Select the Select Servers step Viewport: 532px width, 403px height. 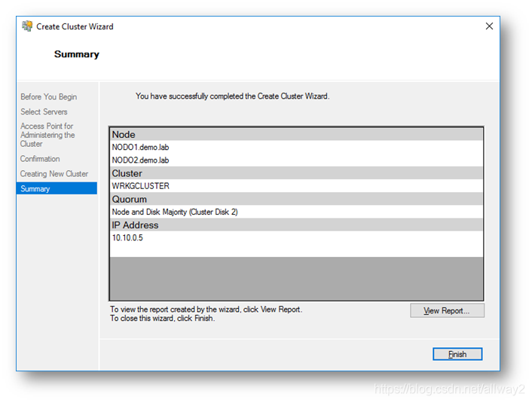[x=44, y=111]
